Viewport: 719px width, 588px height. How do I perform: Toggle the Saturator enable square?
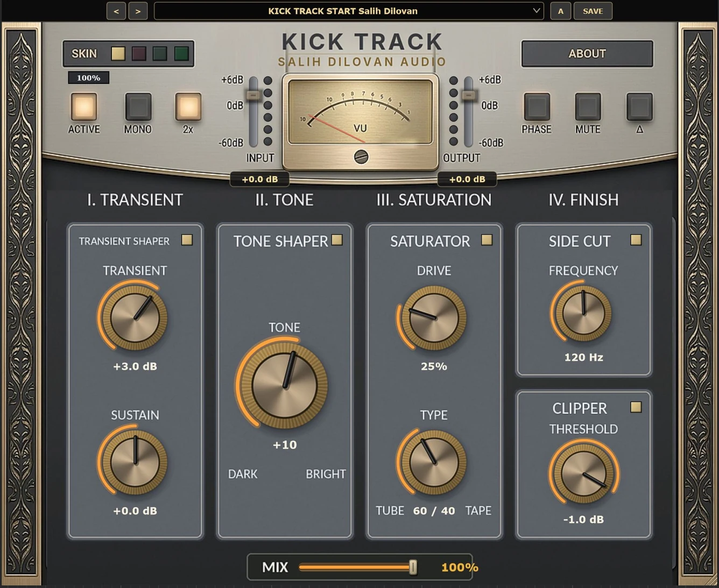point(487,240)
